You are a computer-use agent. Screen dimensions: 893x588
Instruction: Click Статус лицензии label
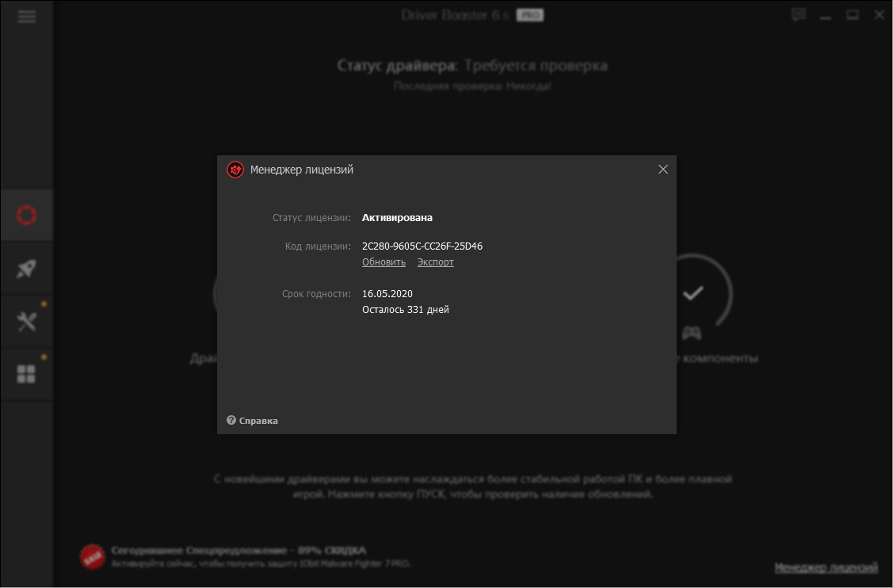point(311,218)
